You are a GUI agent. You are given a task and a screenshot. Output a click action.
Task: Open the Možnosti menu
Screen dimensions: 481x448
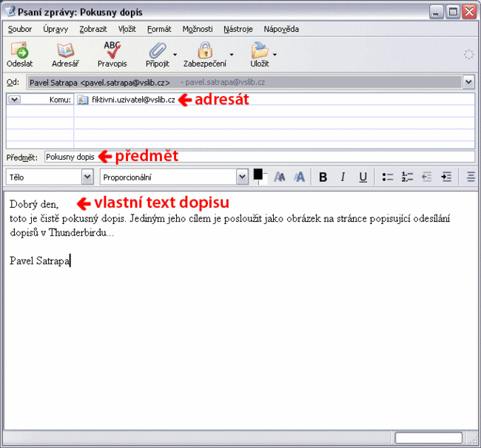[198, 29]
